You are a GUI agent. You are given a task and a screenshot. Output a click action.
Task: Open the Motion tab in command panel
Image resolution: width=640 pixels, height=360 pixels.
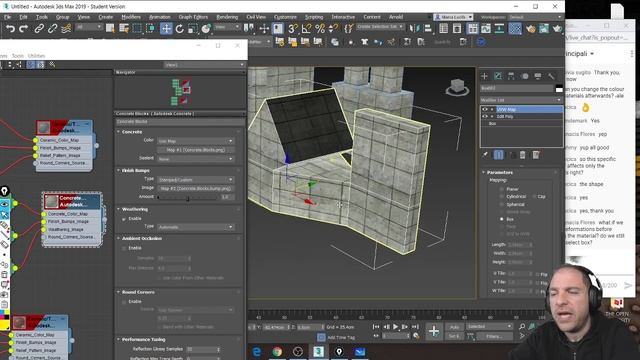[x=525, y=76]
